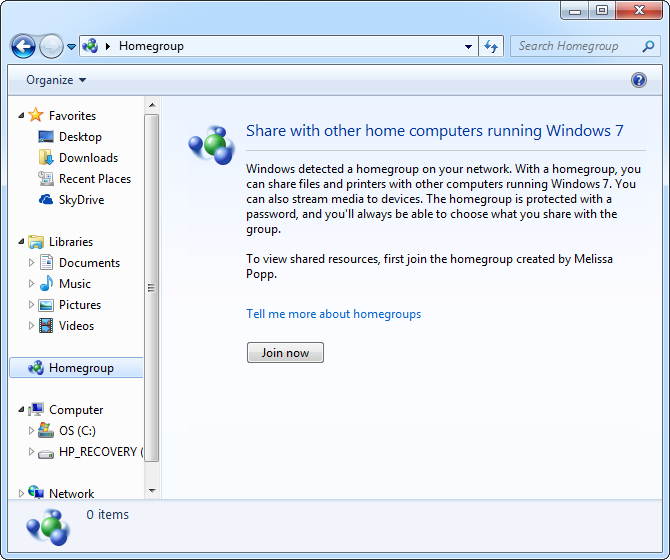
Task: Click the details pane Homegroup icon
Action: [x=48, y=527]
